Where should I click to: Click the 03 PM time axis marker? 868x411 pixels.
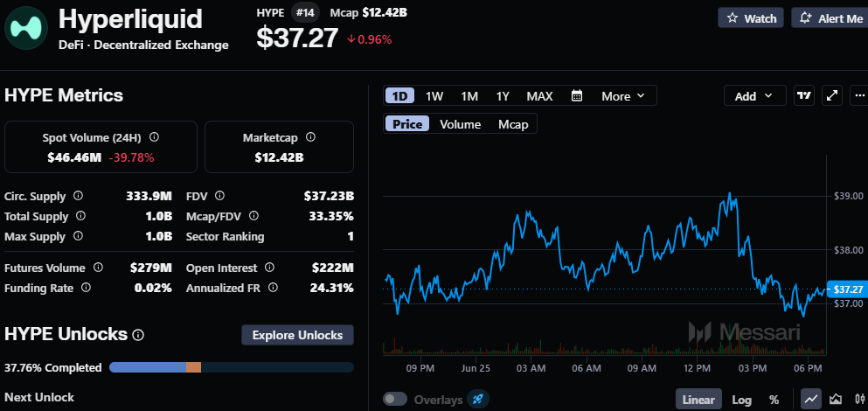coord(752,368)
